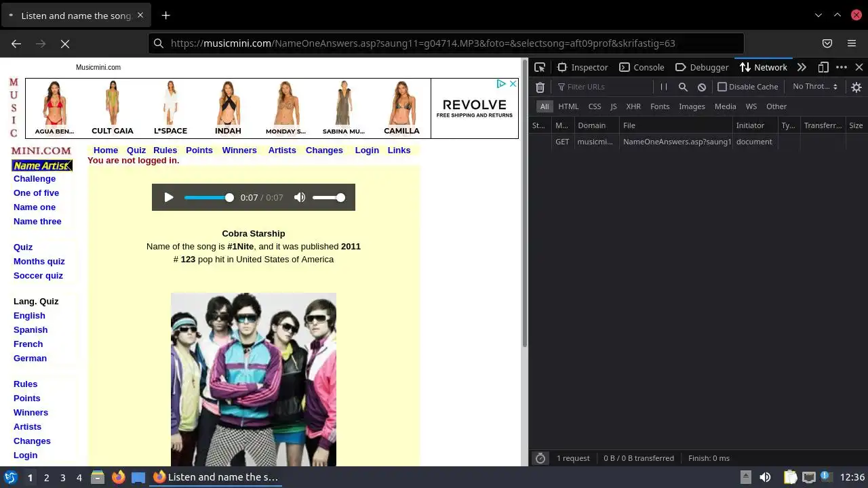Viewport: 868px width, 488px height.
Task: Click the Filter URLs input field
Action: coord(601,87)
